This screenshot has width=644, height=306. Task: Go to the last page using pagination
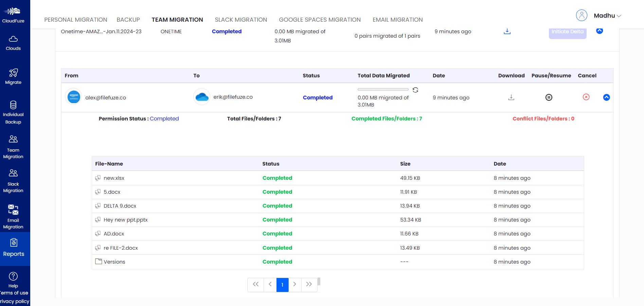(309, 285)
